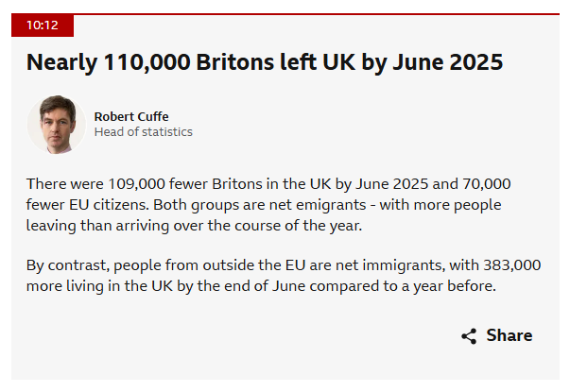Click the author name Robert Cuffe
This screenshot has height=392, width=570.
tap(131, 116)
